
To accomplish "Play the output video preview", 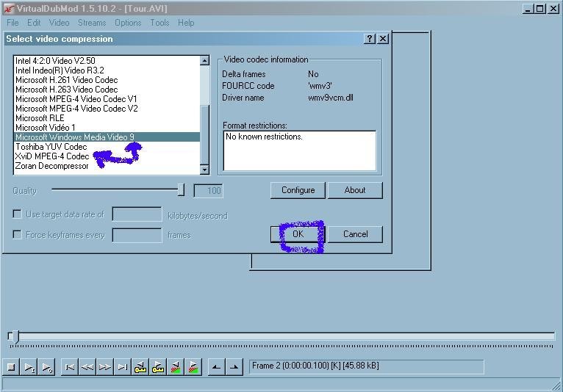I will [47, 367].
